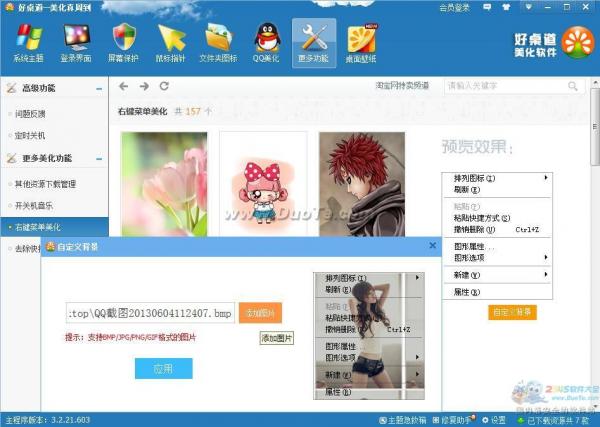
Task: Open the QQ美化 penguin section
Action: point(266,43)
